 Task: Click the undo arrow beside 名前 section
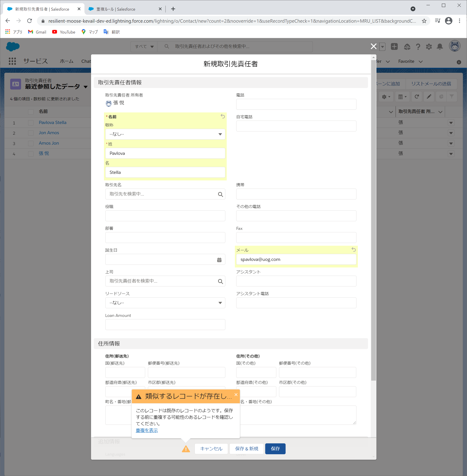[222, 116]
